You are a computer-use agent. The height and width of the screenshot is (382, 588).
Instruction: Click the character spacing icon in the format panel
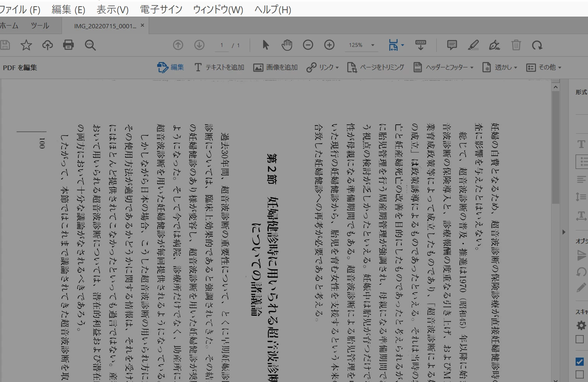(581, 216)
